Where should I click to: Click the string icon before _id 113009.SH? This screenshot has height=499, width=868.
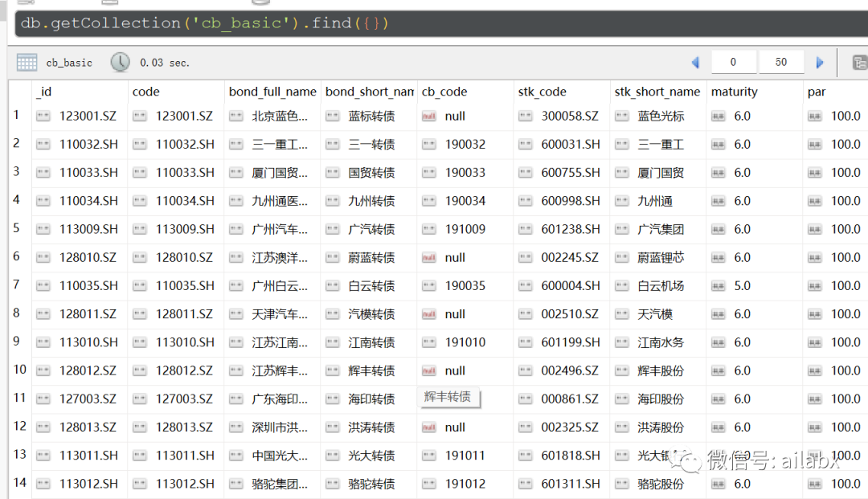coord(43,229)
